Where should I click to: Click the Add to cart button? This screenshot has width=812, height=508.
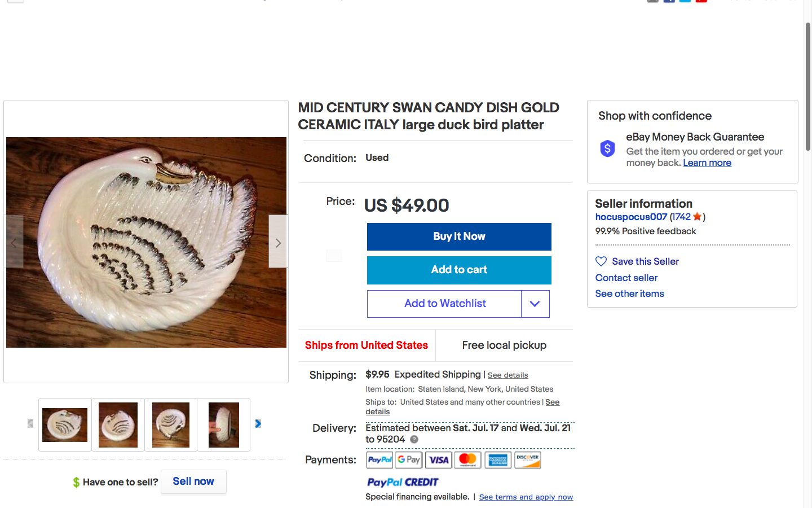pos(459,270)
